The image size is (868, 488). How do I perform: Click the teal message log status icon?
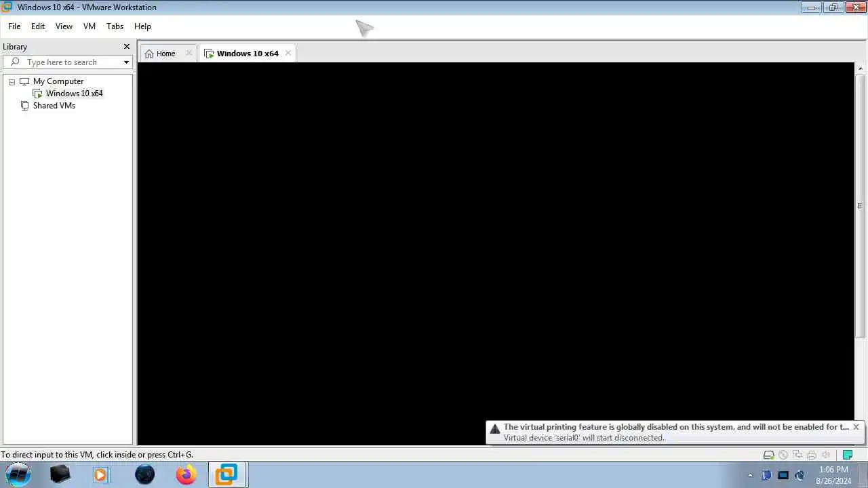[x=847, y=455]
